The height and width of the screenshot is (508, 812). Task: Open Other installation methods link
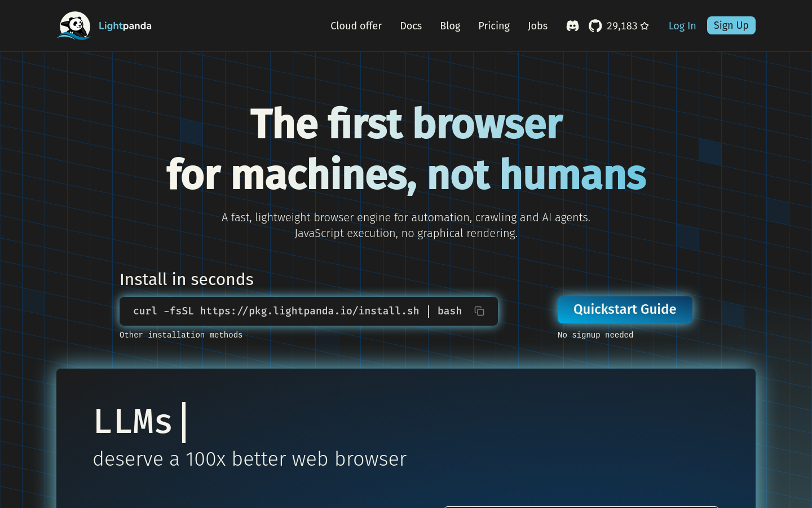[x=181, y=335]
